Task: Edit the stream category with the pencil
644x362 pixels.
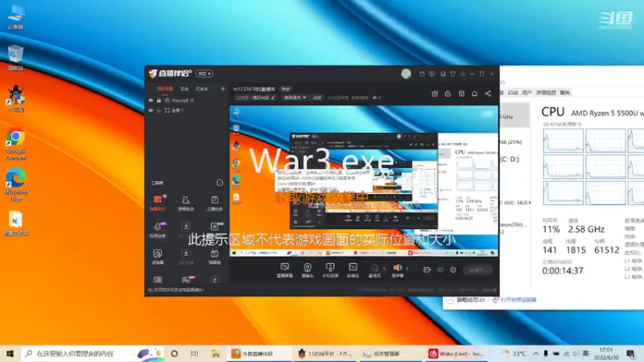Action: coord(273,97)
